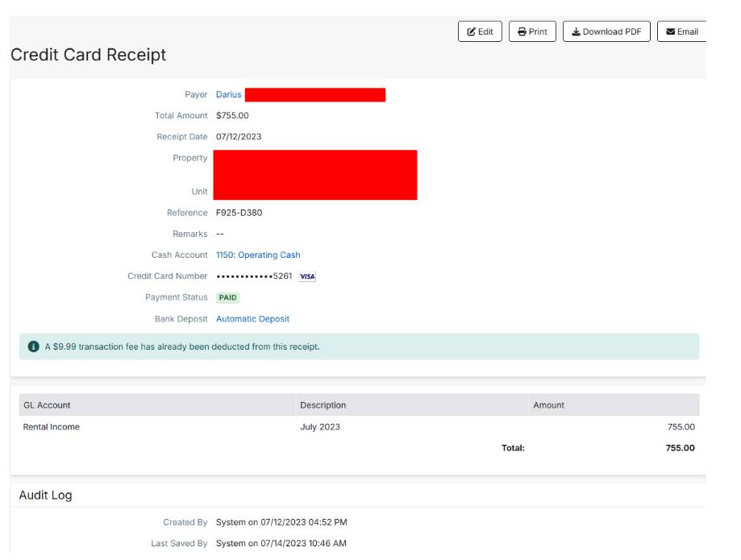This screenshot has width=741, height=560.
Task: Download the receipt as PDF
Action: coord(606,31)
